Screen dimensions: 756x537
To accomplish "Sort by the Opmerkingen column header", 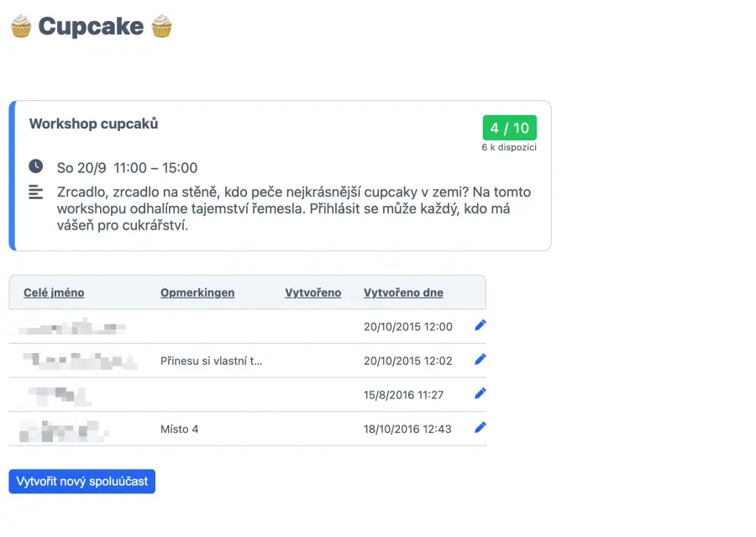I will [197, 292].
